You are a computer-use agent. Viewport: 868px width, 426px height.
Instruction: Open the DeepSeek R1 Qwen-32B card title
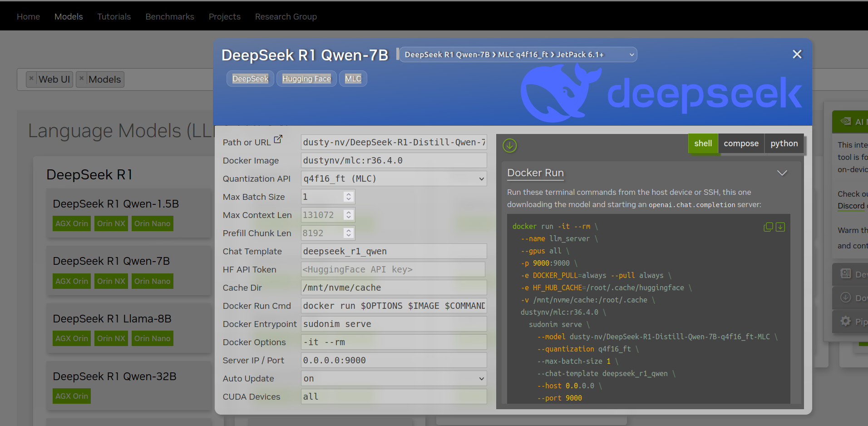(114, 376)
